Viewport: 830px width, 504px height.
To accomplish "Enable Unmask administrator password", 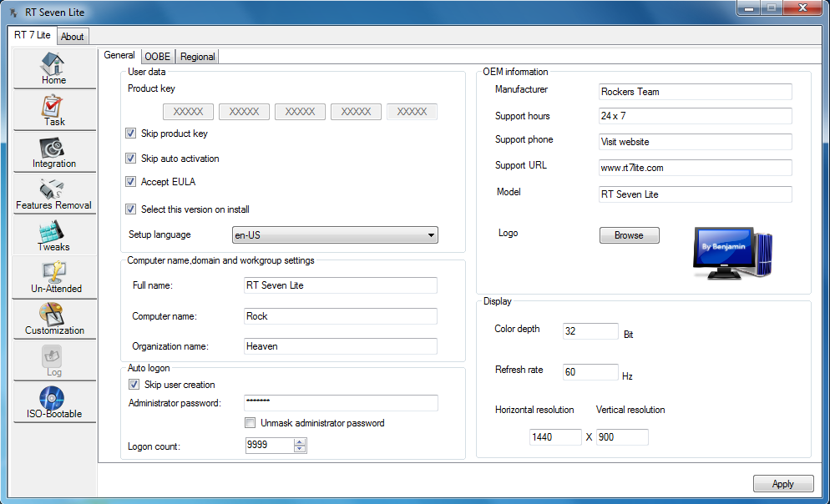I will click(250, 422).
